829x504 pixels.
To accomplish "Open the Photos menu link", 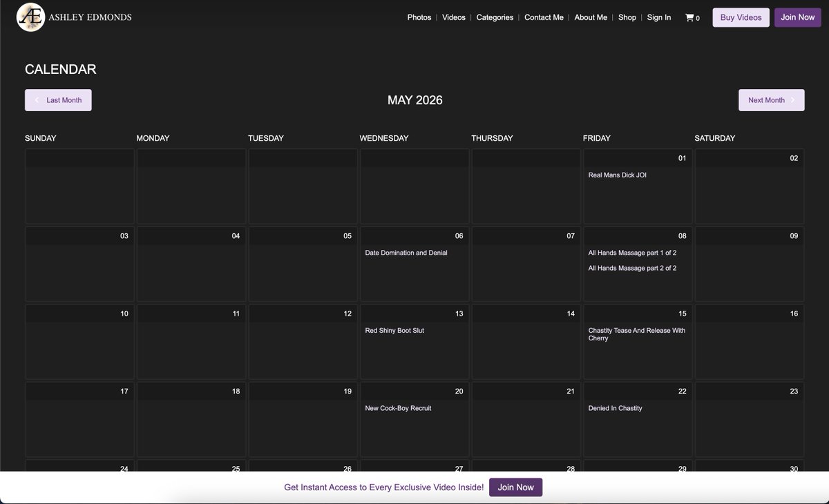I will (419, 17).
